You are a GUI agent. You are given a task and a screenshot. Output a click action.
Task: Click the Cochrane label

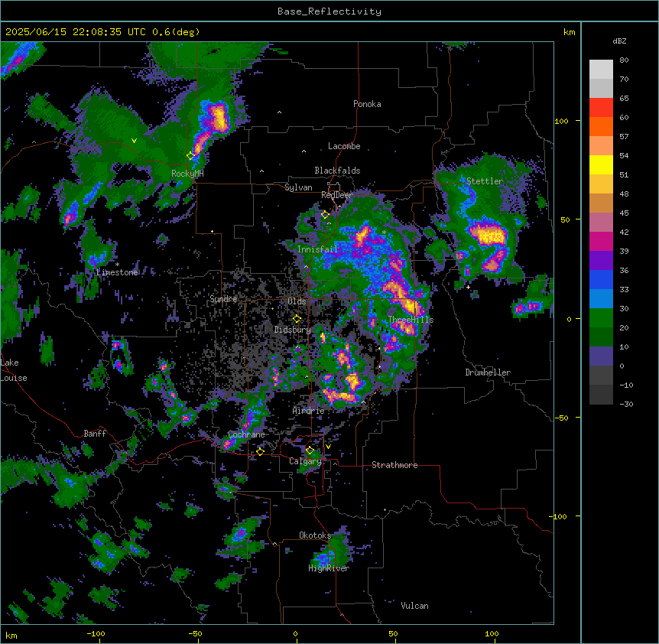(246, 434)
